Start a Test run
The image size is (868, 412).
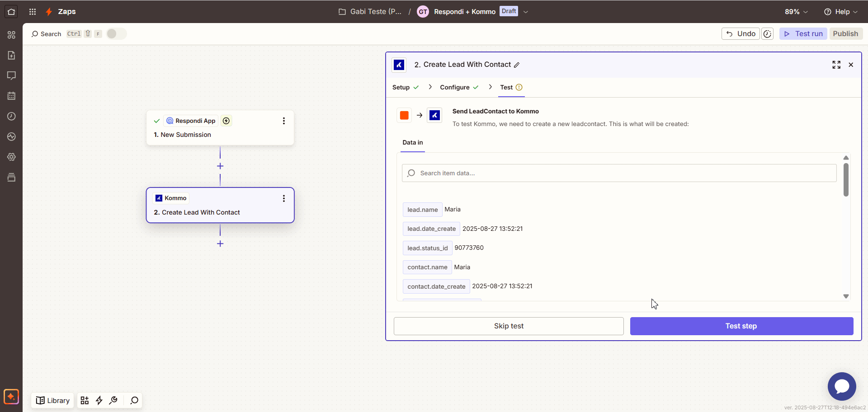pos(803,34)
